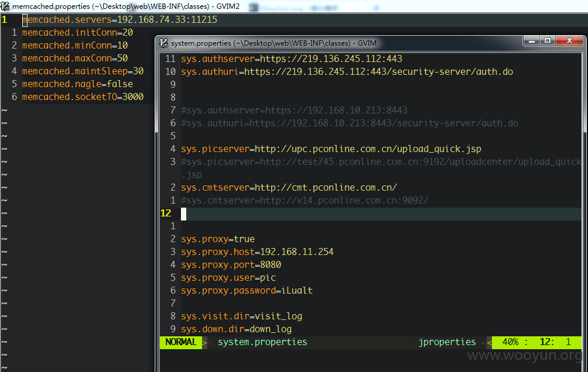Screen dimensions: 588x372
Task: Click the memcached.nagle=false line
Action: (x=78, y=84)
